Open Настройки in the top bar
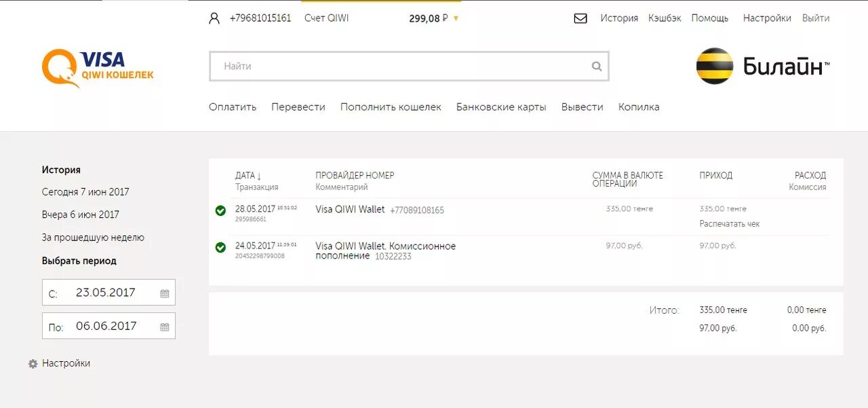Screen dimensions: 868x408 (767, 18)
